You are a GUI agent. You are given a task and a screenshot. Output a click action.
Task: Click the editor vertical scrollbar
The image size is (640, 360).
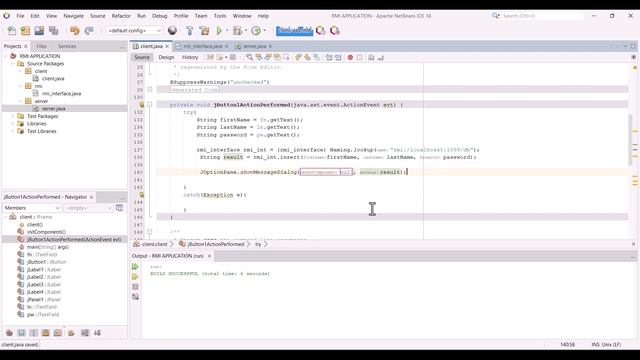point(631,140)
